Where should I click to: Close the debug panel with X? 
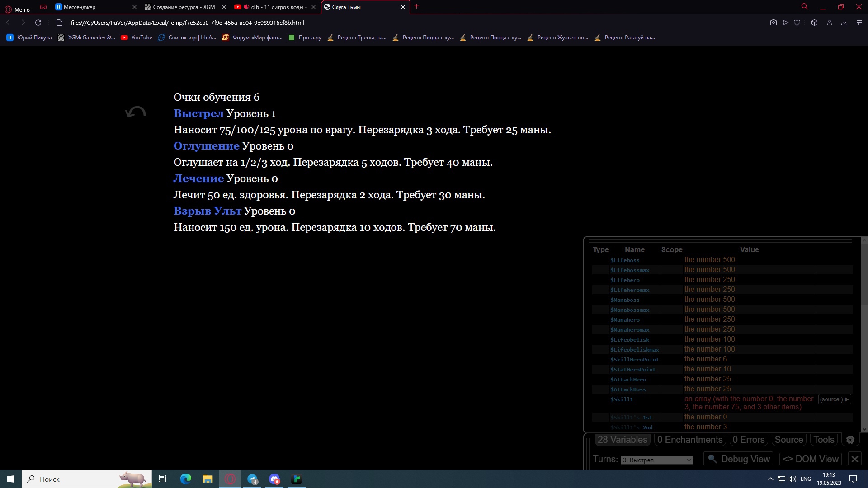854,459
